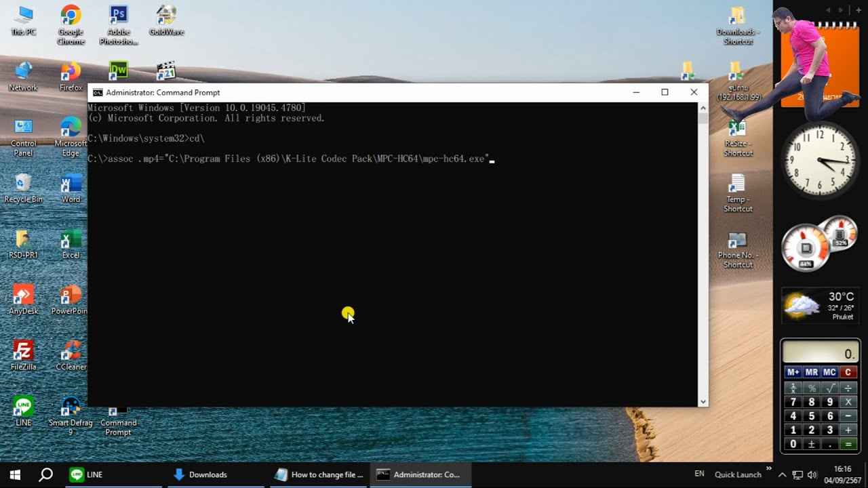Click the calendar gadget
Image resolution: width=868 pixels, height=488 pixels.
tap(819, 65)
